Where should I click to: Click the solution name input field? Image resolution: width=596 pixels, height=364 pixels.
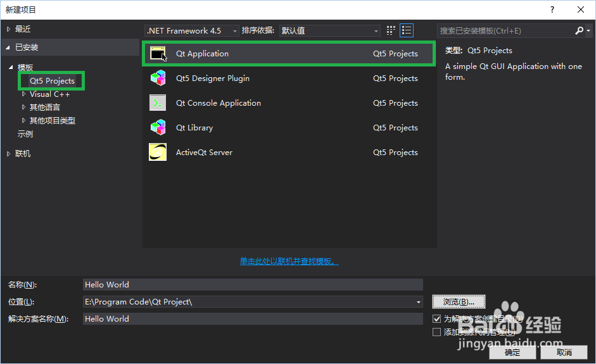[253, 319]
